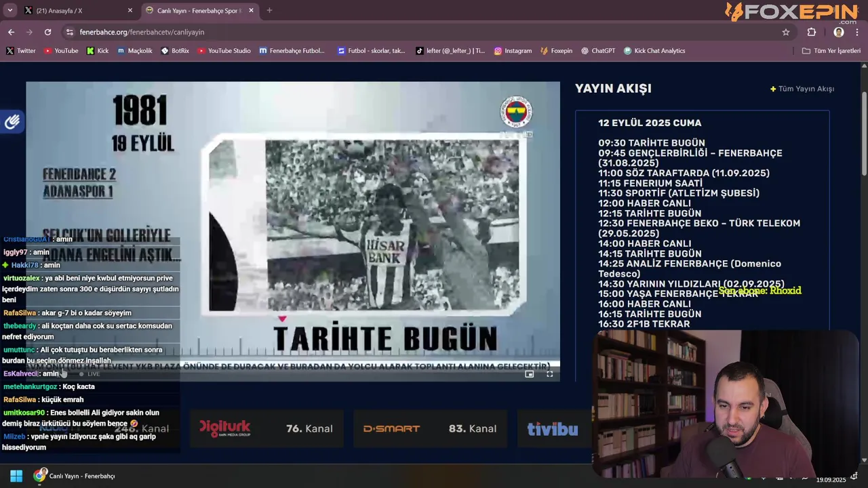
Task: Open the tab search dropdown arrow
Action: [x=9, y=10]
